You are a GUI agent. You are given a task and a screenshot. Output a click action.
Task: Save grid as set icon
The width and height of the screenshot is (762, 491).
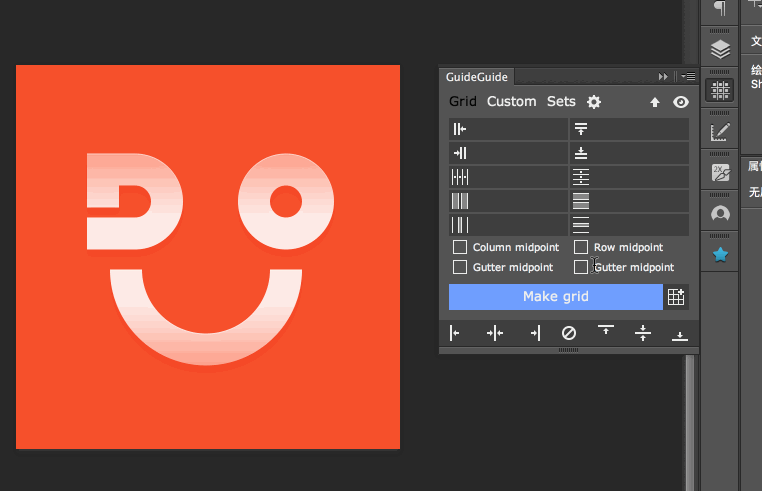tap(676, 297)
